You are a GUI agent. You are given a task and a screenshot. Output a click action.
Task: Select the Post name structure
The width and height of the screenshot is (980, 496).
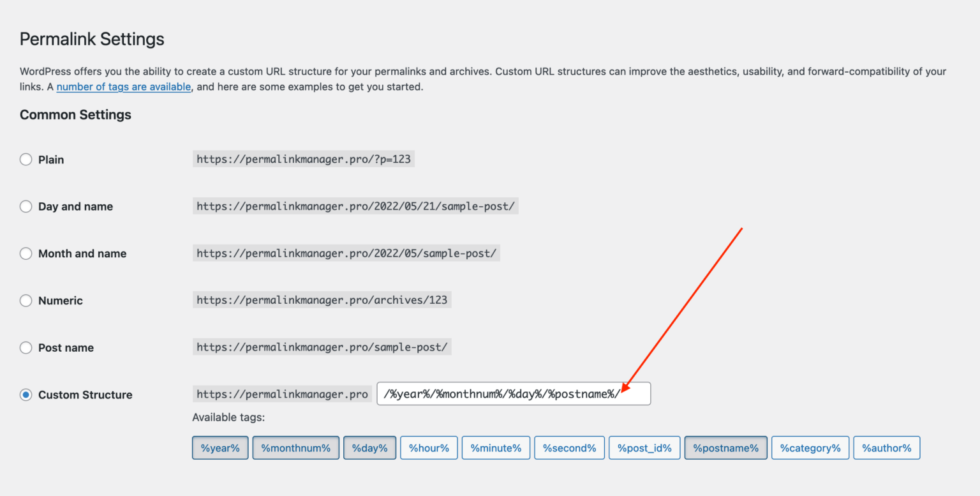pos(26,347)
